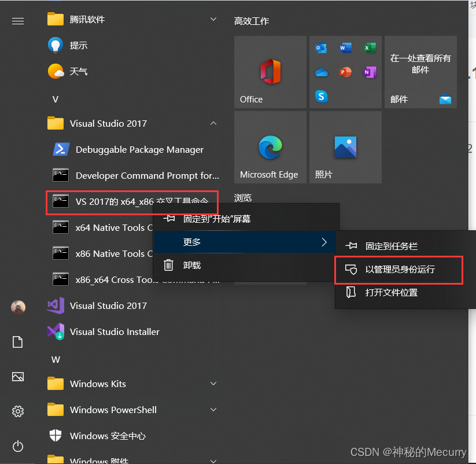
Task: Launch Microsoft Edge from its tile
Action: point(270,147)
